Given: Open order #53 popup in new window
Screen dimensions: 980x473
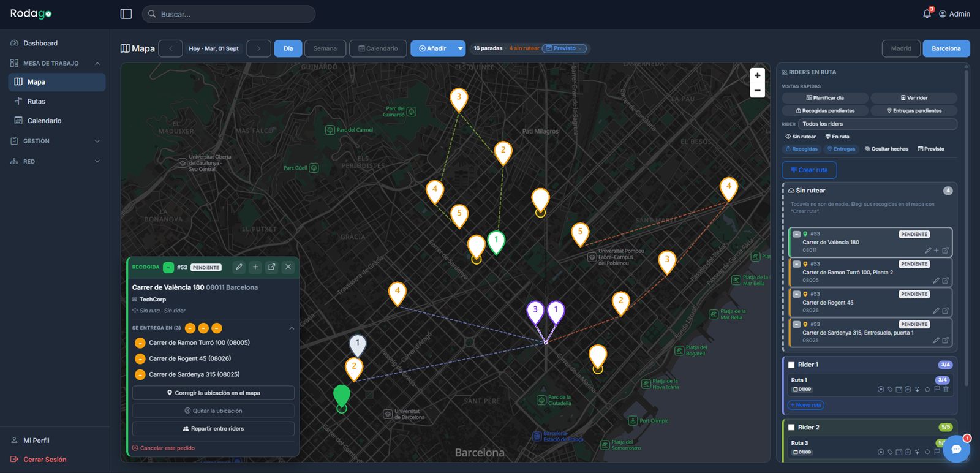Looking at the screenshot, I should [272, 267].
